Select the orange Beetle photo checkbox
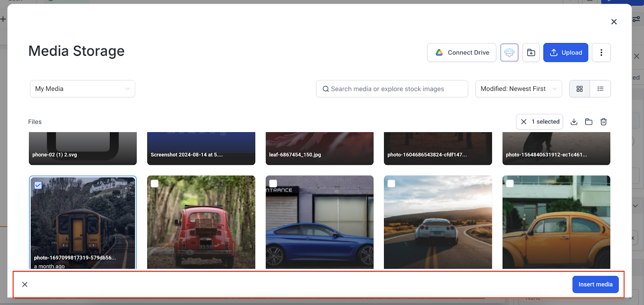This screenshot has height=305, width=644. coord(510,184)
